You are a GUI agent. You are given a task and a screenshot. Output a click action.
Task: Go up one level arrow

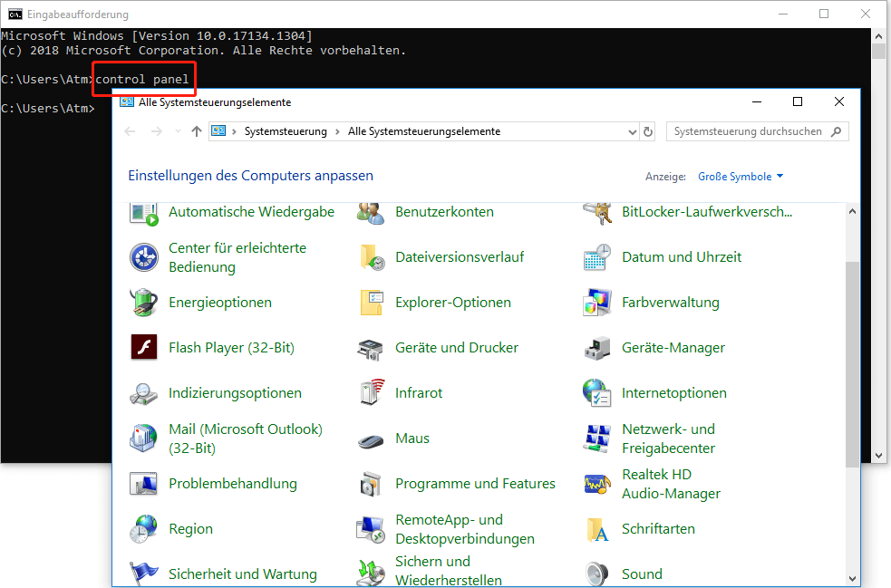pyautogui.click(x=197, y=131)
